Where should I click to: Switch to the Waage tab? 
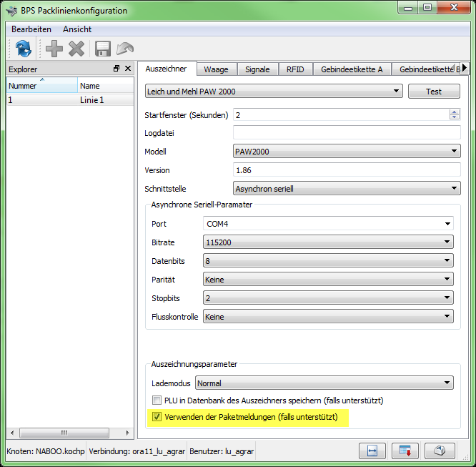tap(216, 69)
